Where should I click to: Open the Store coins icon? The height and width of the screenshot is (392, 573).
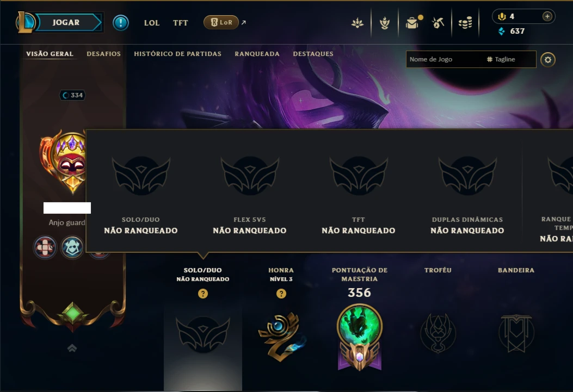[465, 23]
